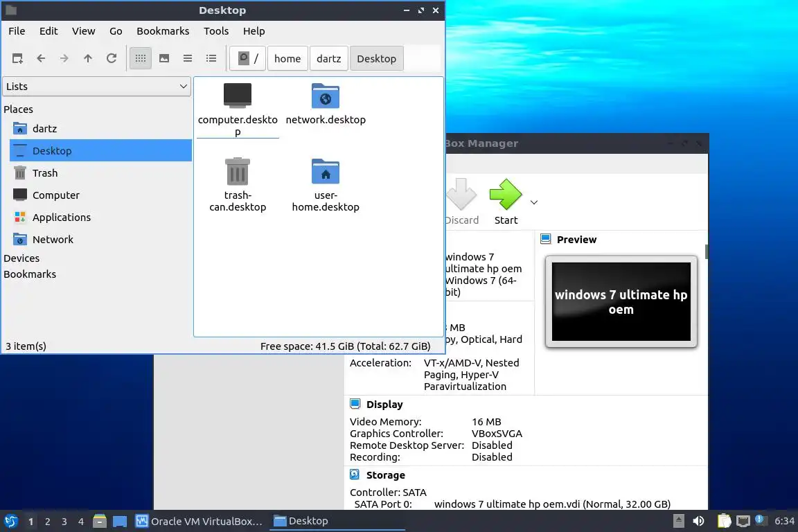Go up to the parent folder
798x532 pixels.
88,59
